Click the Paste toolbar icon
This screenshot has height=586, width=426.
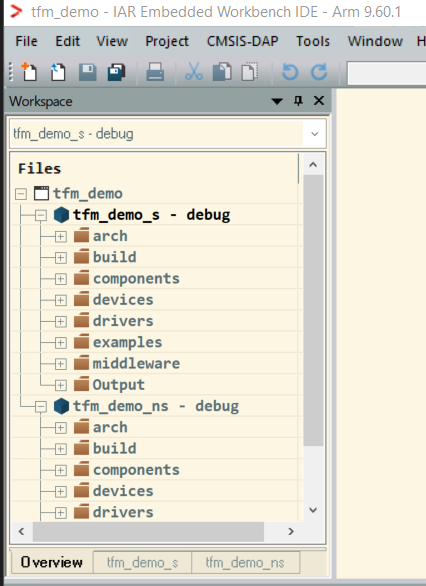point(250,72)
